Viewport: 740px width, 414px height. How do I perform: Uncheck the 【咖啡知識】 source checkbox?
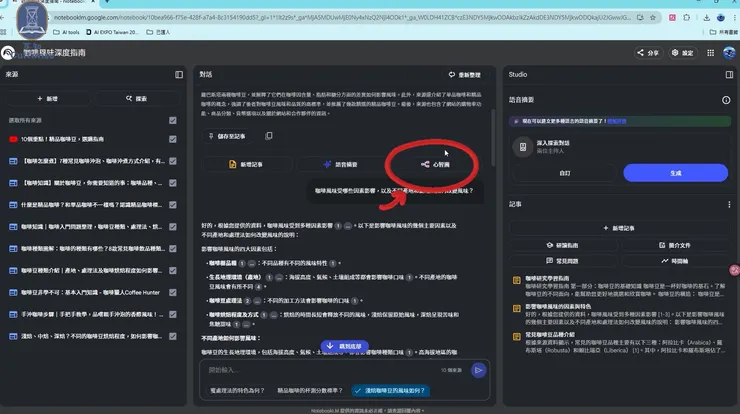coord(173,183)
